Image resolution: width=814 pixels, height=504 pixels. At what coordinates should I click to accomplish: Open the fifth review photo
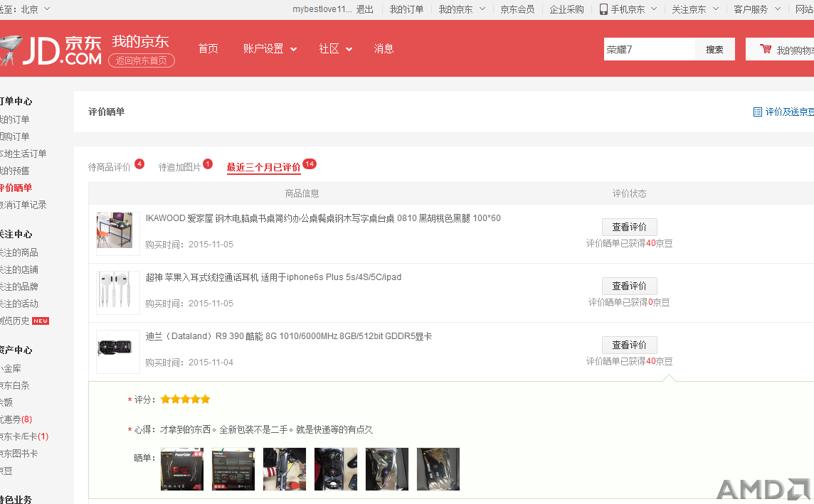click(387, 469)
